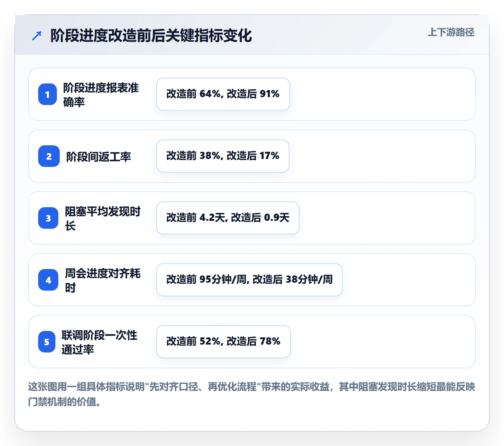Select the 周会进度对齐耗时 label
The image size is (504, 446).
[x=103, y=280]
